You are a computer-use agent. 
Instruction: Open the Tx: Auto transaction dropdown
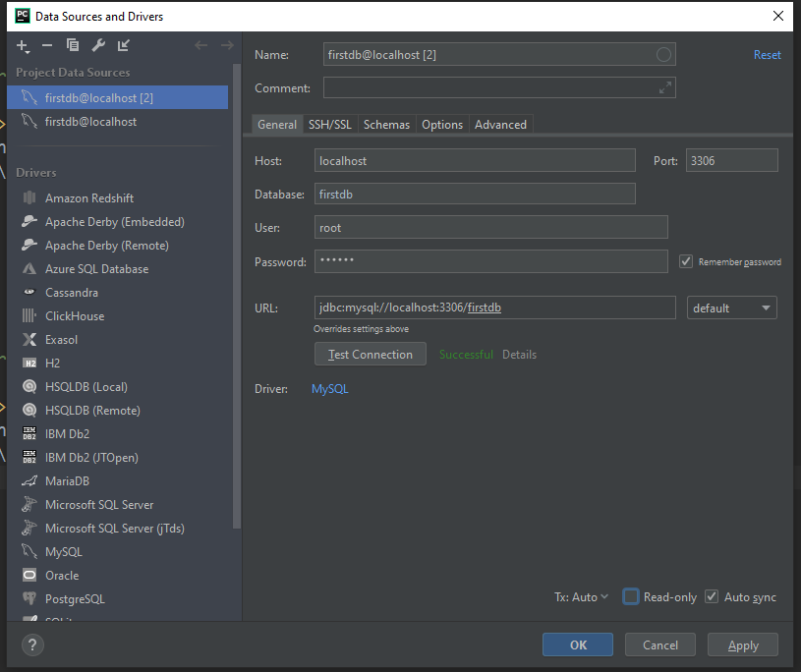581,596
